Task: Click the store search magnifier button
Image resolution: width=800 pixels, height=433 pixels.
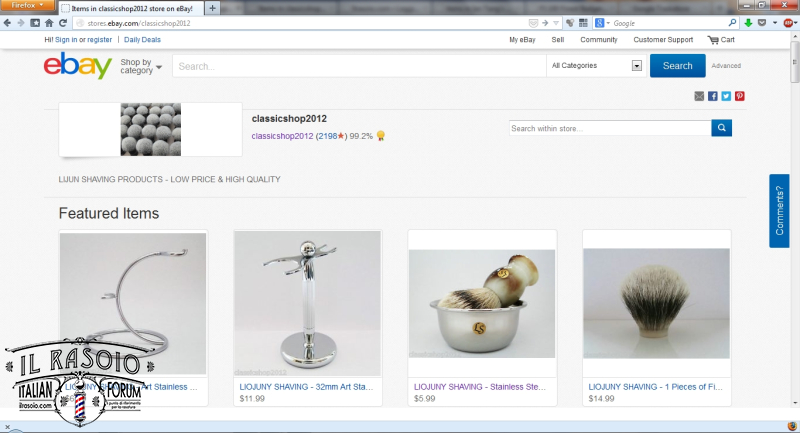Action: click(721, 128)
